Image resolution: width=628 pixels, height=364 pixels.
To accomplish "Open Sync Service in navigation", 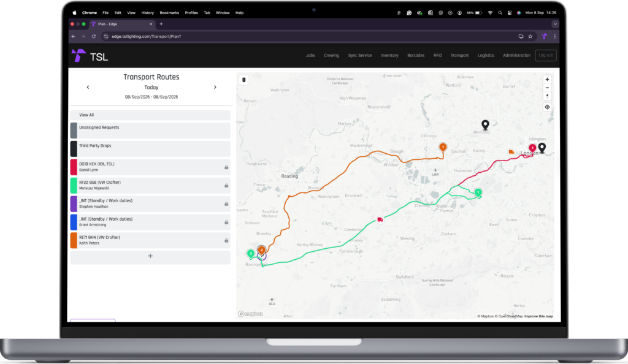I will [359, 56].
